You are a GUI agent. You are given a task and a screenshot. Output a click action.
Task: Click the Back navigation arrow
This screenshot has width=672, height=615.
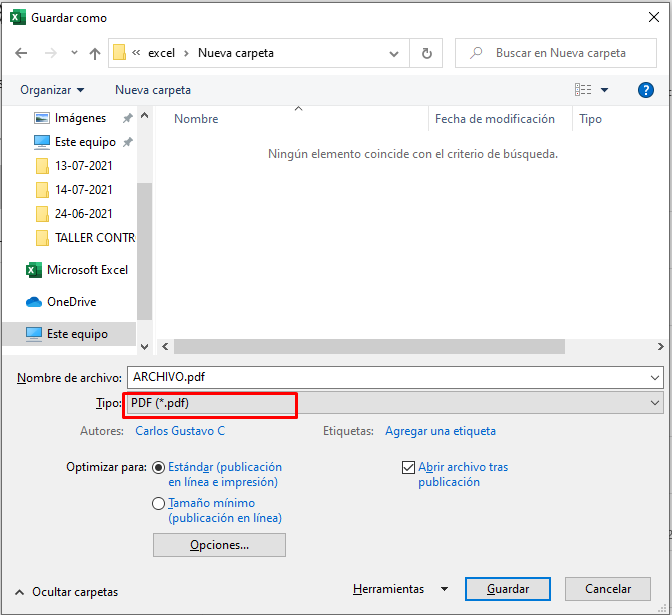(22, 53)
